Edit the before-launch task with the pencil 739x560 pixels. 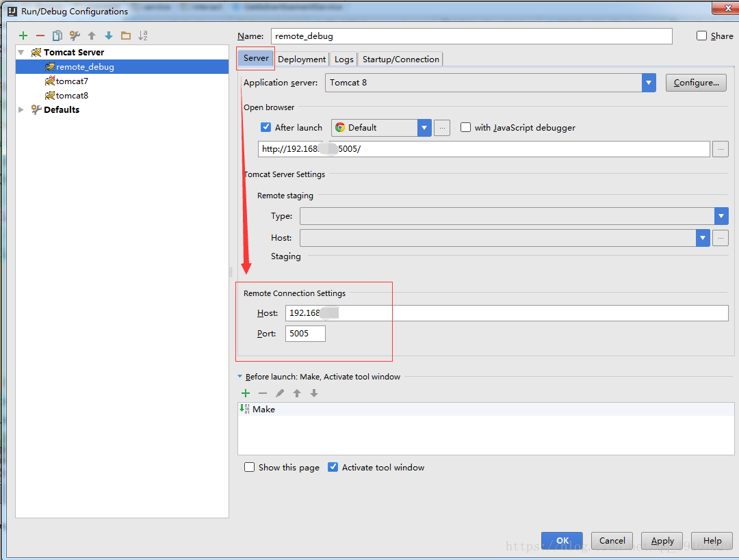(279, 393)
